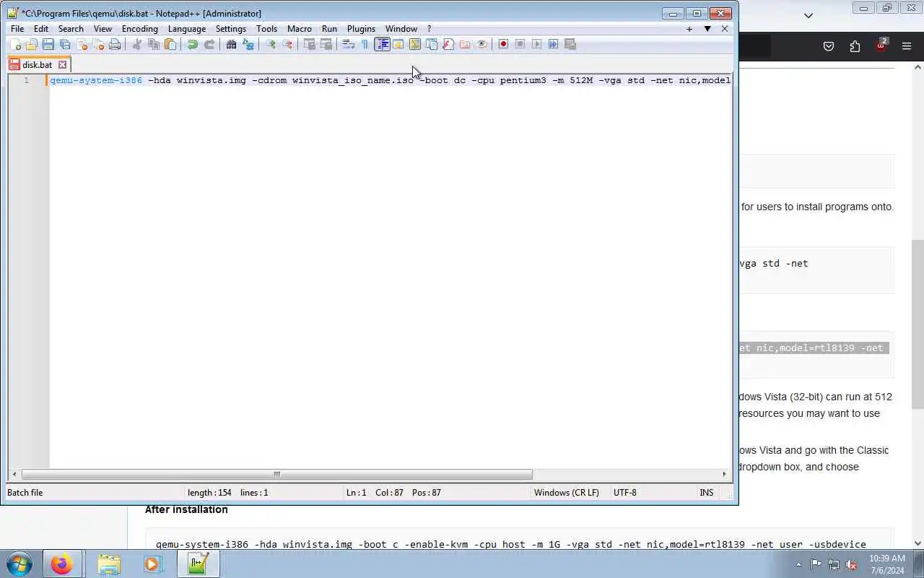
Task: Toggle synchronized horizontal scrolling icon
Action: click(326, 44)
